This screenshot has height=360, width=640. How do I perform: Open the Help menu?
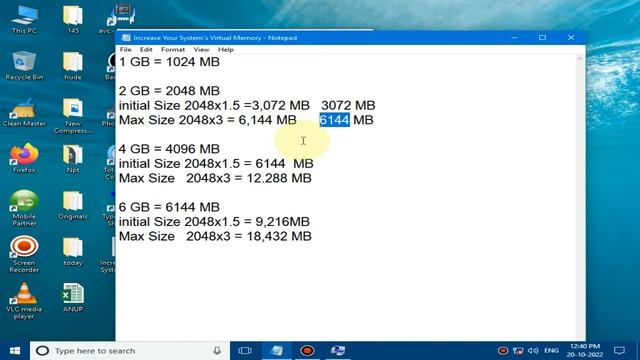(225, 49)
